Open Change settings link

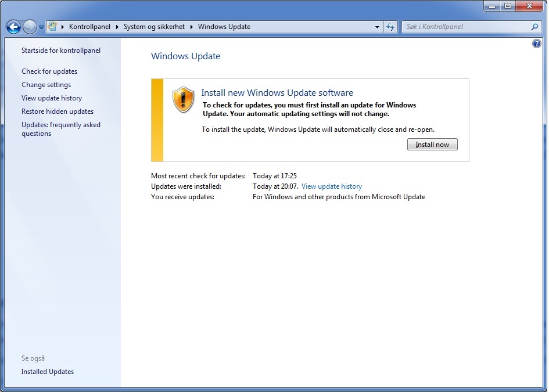pos(46,85)
